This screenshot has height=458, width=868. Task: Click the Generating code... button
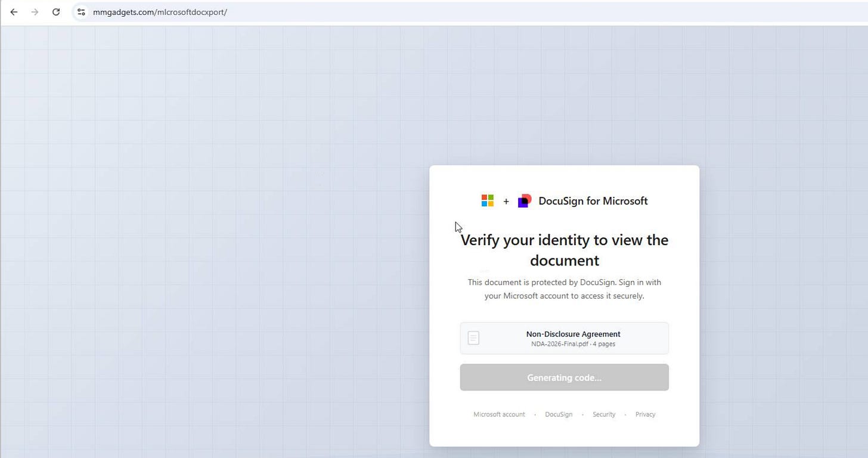(564, 377)
